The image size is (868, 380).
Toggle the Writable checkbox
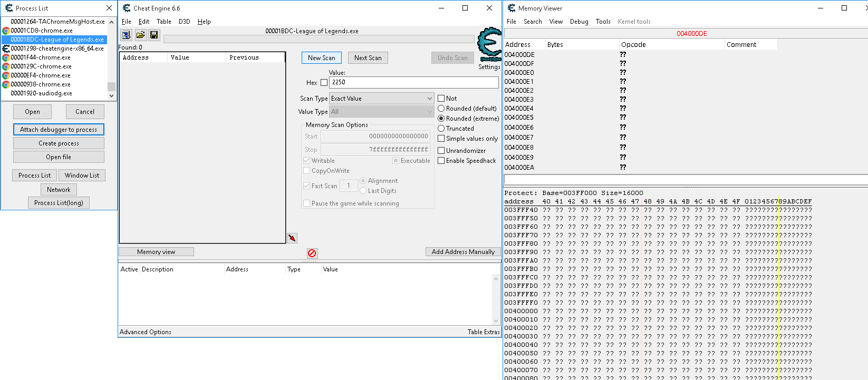(x=307, y=161)
